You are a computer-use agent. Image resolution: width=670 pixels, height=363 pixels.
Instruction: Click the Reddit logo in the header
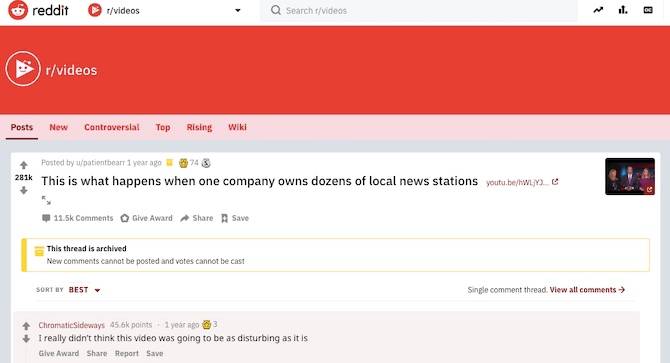tap(38, 10)
